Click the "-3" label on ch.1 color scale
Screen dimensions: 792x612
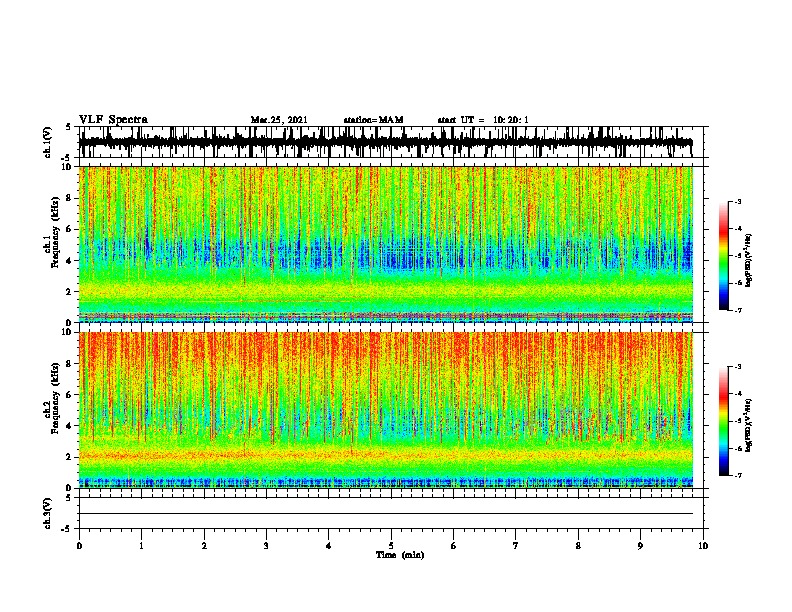tap(738, 201)
